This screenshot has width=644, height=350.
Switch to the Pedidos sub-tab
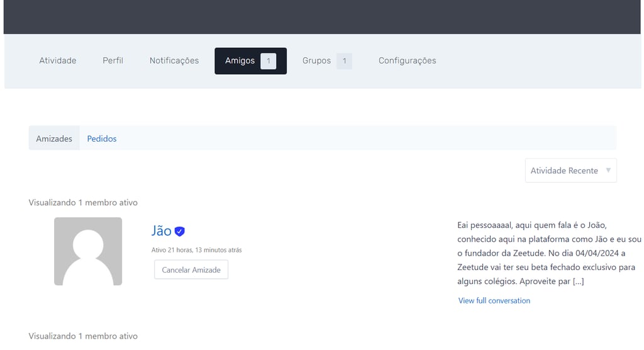point(101,138)
